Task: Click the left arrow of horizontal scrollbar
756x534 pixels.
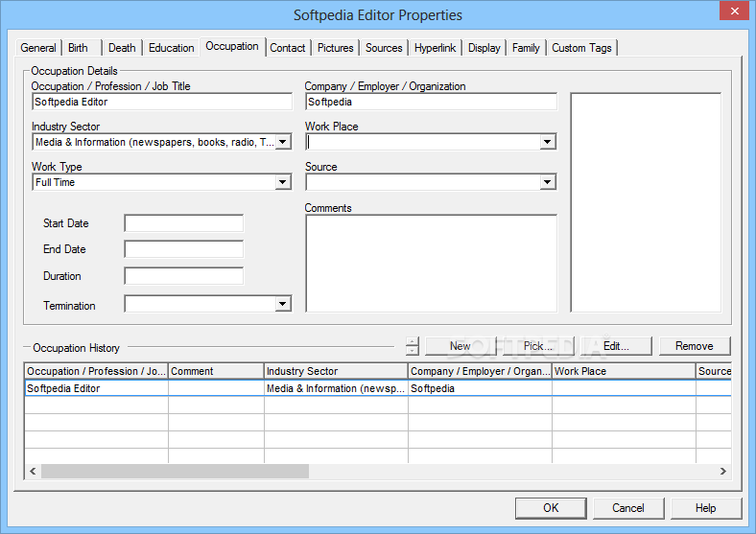Action: (33, 471)
